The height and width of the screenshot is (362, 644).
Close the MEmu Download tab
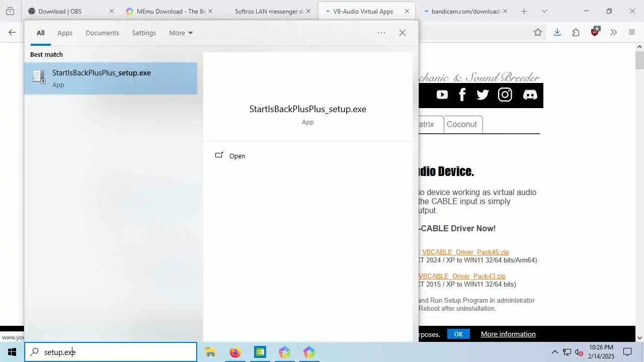click(x=210, y=11)
